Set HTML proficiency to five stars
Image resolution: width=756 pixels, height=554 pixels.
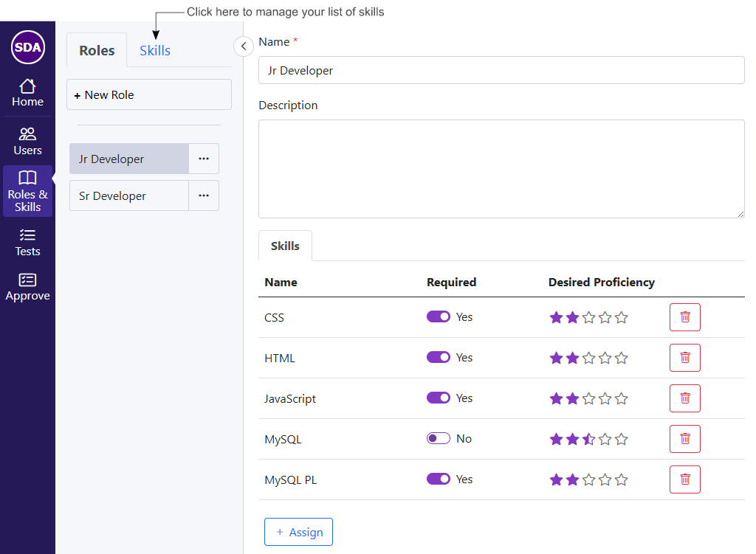click(622, 358)
